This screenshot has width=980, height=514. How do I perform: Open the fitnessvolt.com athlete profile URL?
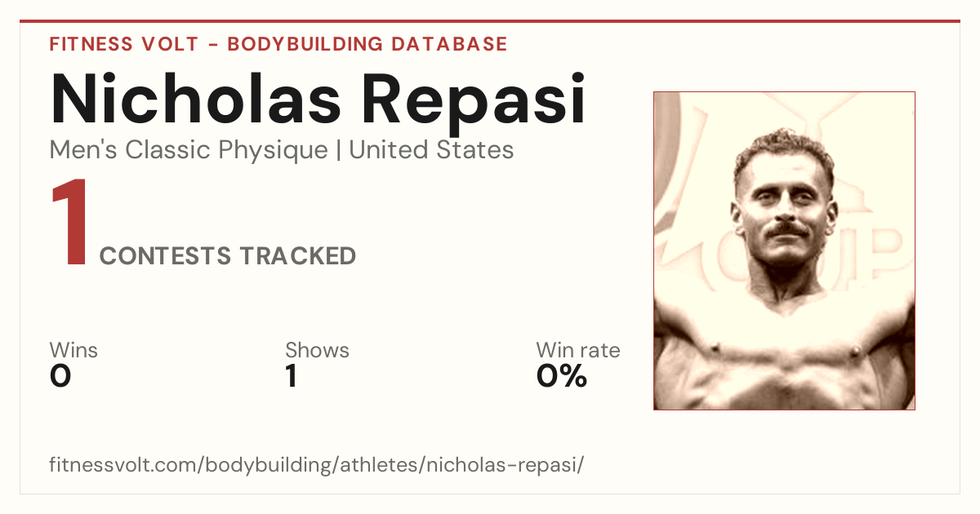point(317,465)
